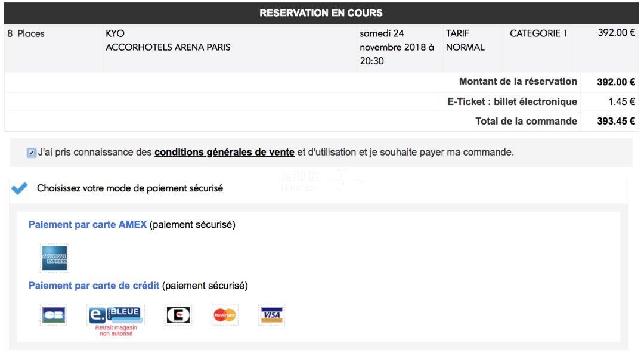Click the blue checkmark beside payment mode heading
The image size is (644, 359).
click(x=19, y=188)
